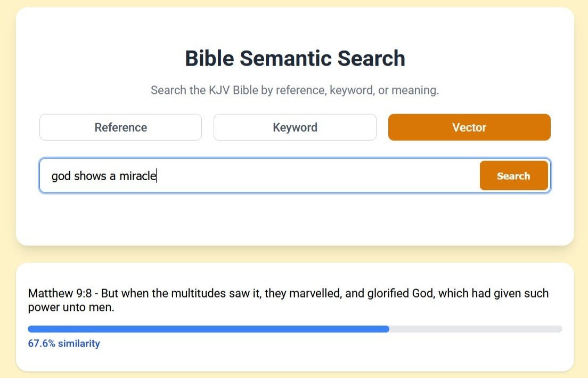588x378 pixels.
Task: Click the orange Search button
Action: point(513,175)
